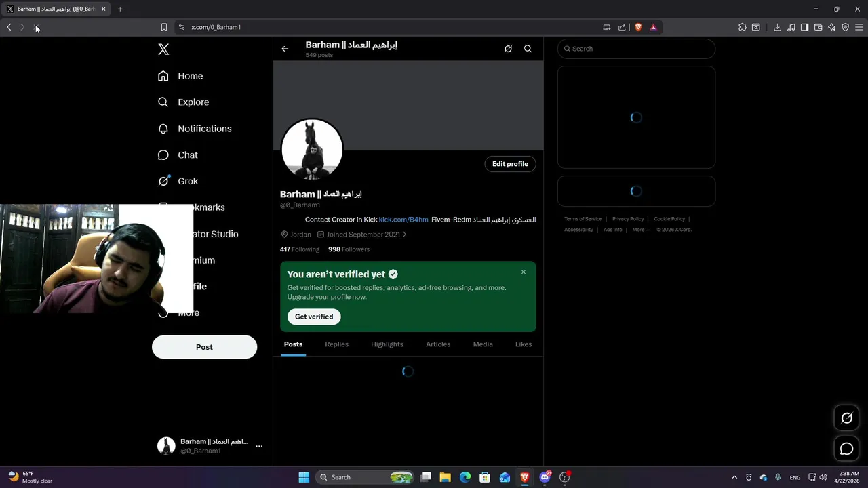The width and height of the screenshot is (868, 488).
Task: Click Grok icon in profile header
Action: (508, 49)
